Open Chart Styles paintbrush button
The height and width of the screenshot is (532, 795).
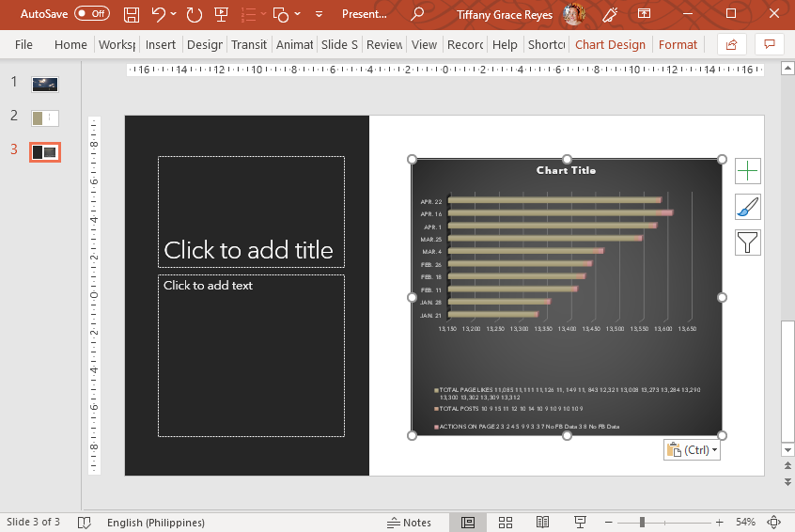pos(748,207)
